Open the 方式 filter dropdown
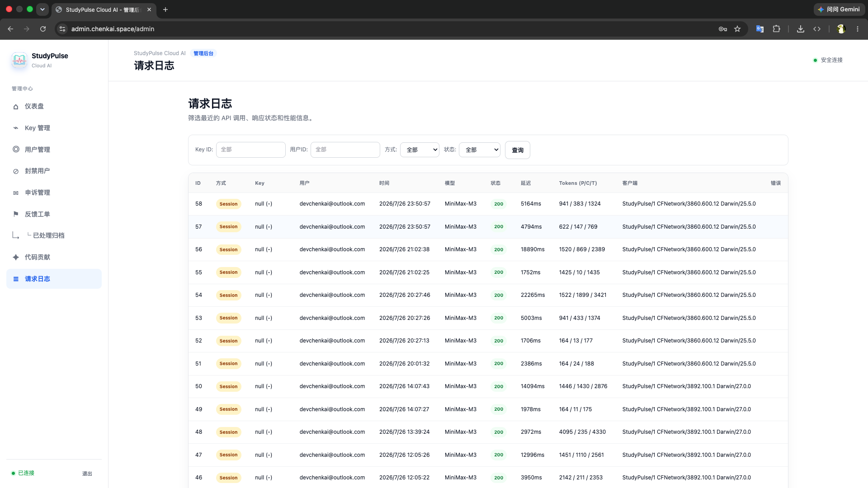Screen dimensions: 868x488 [x=420, y=150]
